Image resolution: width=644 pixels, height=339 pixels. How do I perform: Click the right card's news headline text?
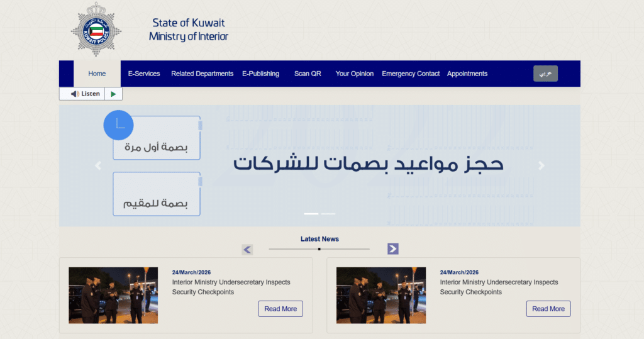pyautogui.click(x=499, y=287)
